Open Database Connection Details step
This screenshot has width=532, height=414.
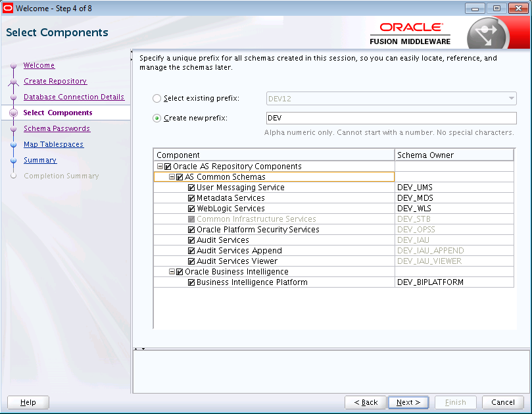point(74,97)
